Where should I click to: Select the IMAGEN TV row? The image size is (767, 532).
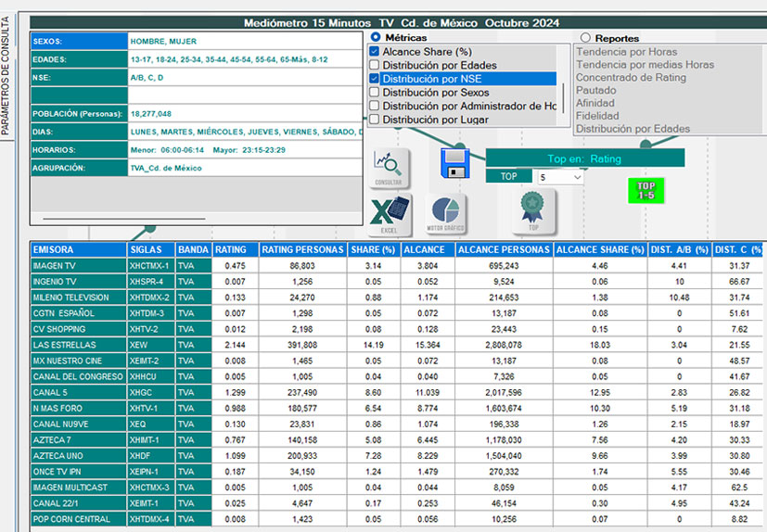coord(396,265)
